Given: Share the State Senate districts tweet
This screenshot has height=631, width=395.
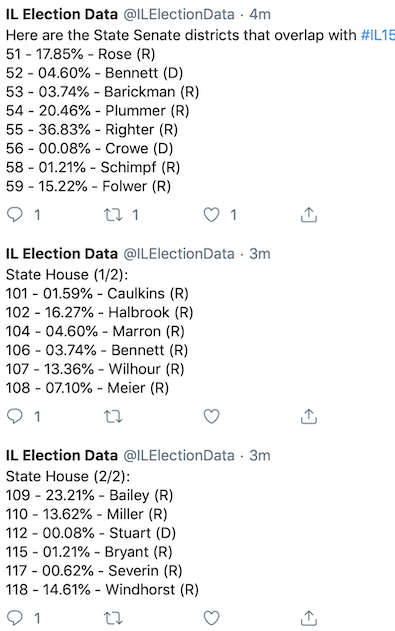Looking at the screenshot, I should click(x=309, y=215).
